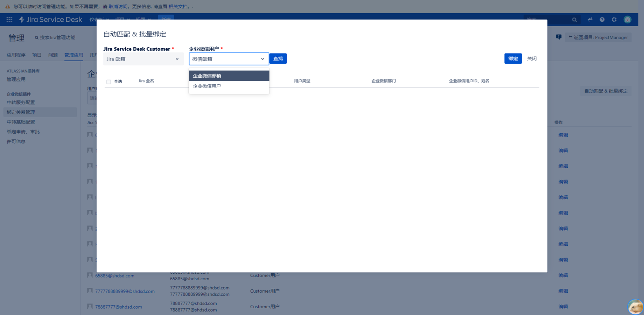Screen dimensions: 644x315
Task: Open the app switcher grid icon
Action: point(9,20)
